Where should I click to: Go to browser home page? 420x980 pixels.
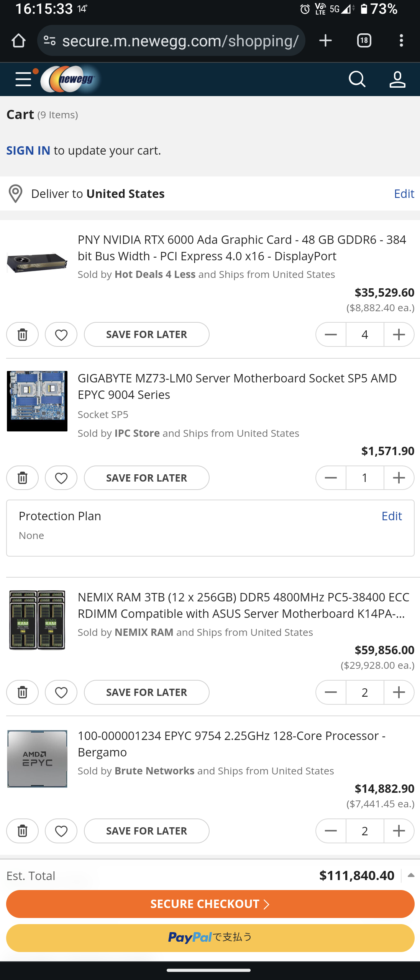click(18, 41)
